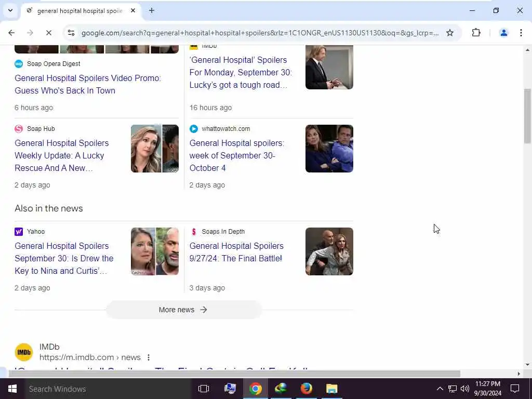Image resolution: width=532 pixels, height=399 pixels.
Task: Open 'Video Promo: Guess Who's Back' article
Action: (x=87, y=84)
